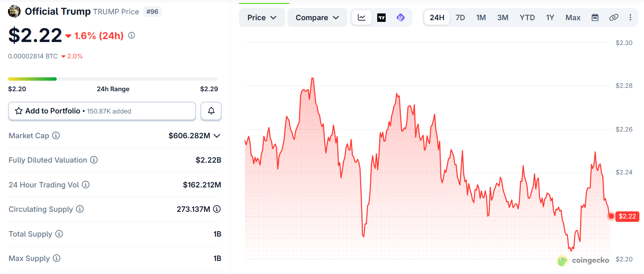644x274 pixels.
Task: Click the $2.20 range low value
Action: click(x=17, y=89)
